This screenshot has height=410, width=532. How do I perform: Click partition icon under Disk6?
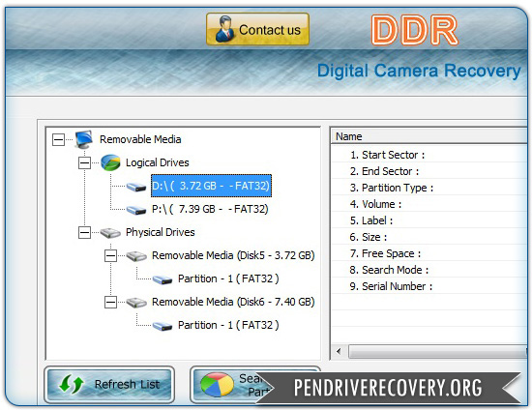[163, 326]
